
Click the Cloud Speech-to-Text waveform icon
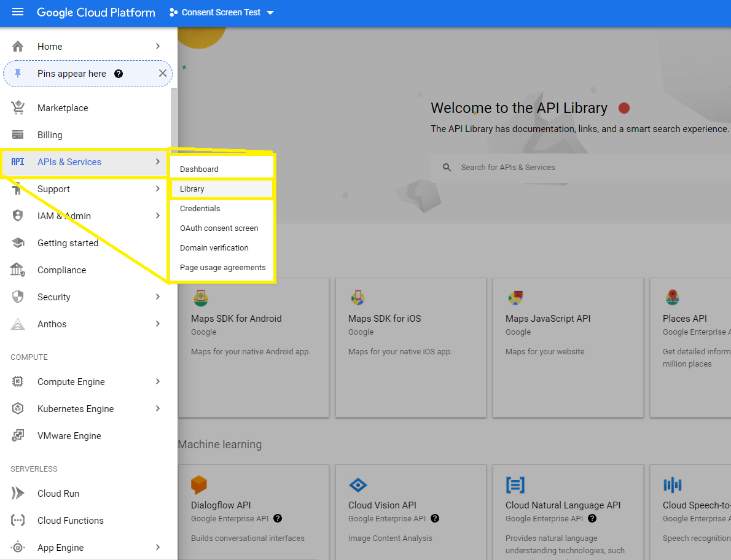click(672, 485)
